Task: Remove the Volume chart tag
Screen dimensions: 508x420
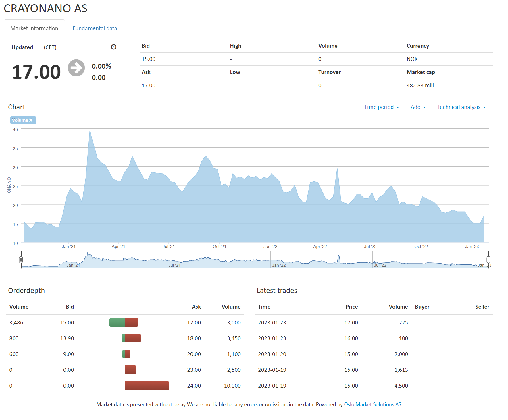Action: (31, 120)
